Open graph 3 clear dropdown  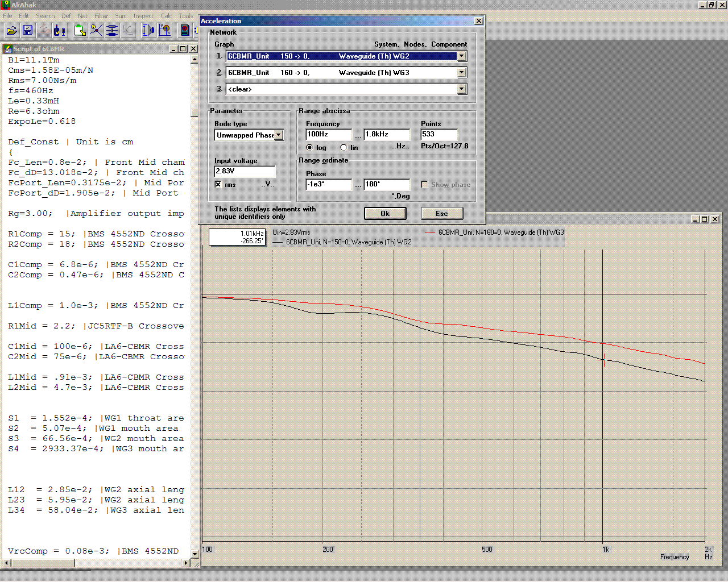click(462, 89)
